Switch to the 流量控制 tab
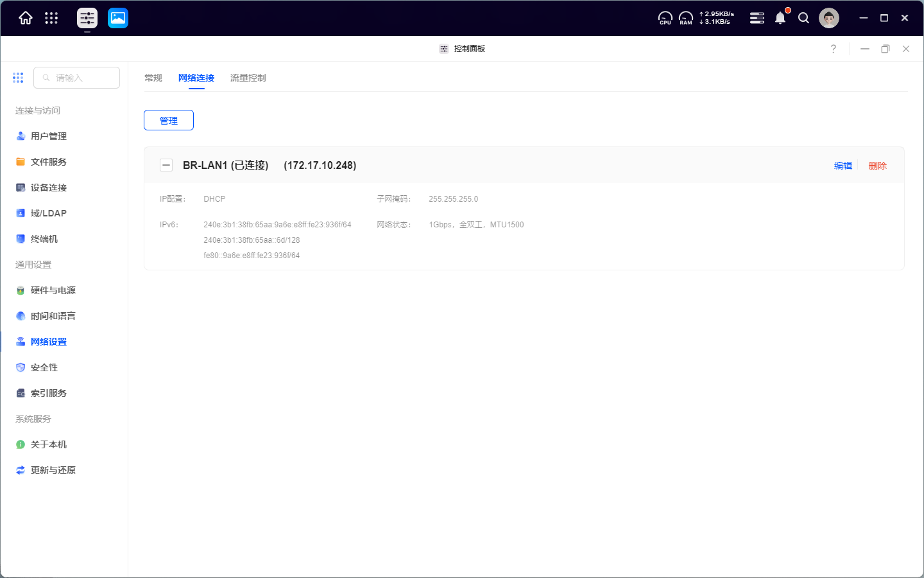This screenshot has height=578, width=924. pos(248,78)
